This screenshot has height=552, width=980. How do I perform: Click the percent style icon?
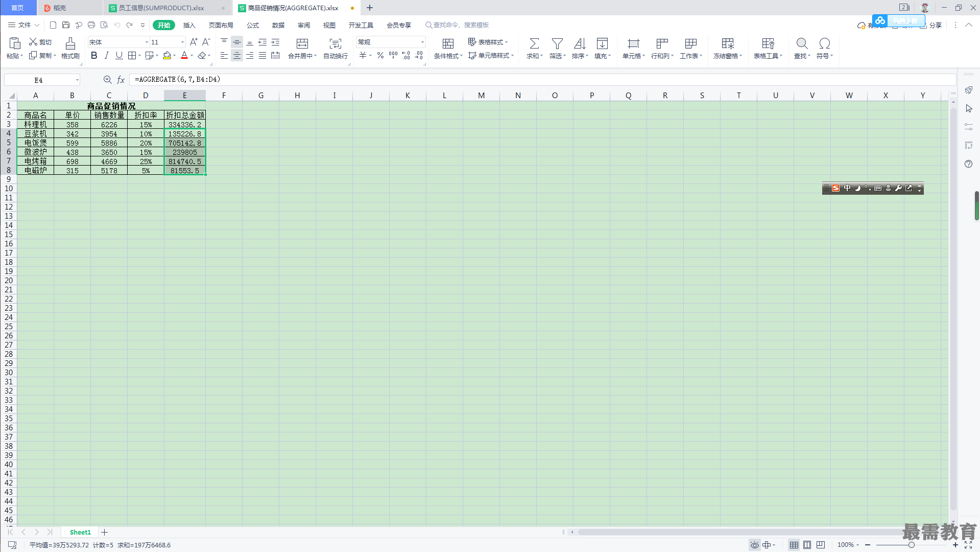[x=380, y=55]
